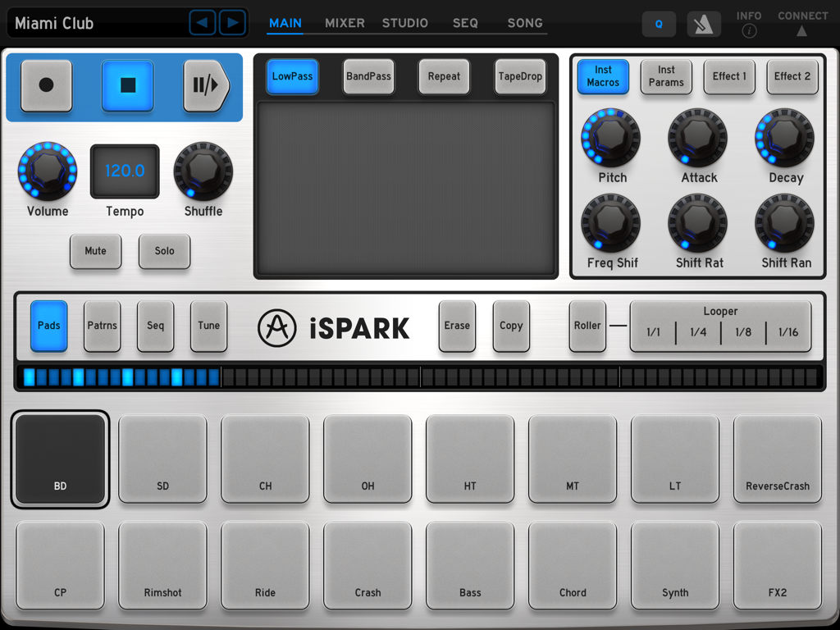Enable Solo
This screenshot has height=630, width=840.
click(x=164, y=252)
